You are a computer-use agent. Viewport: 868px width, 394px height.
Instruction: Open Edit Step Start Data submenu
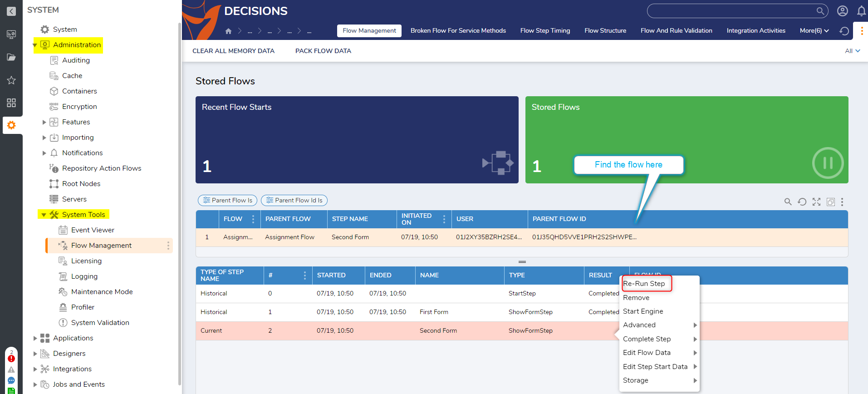(x=659, y=367)
